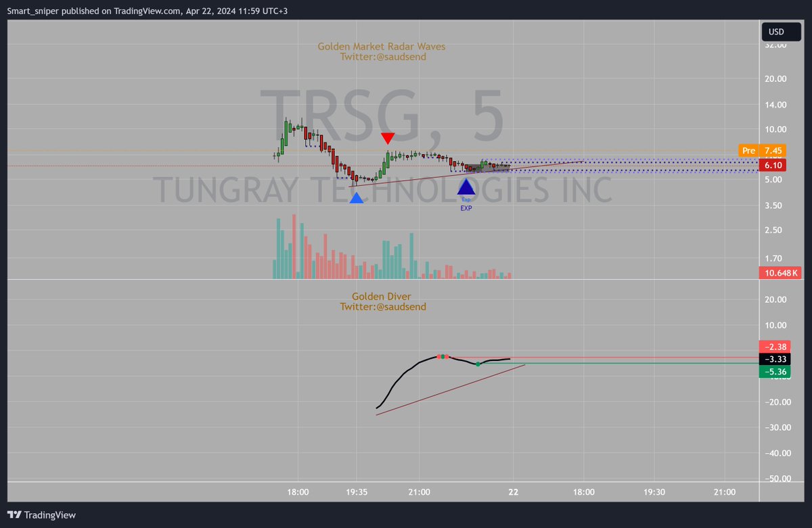The width and height of the screenshot is (812, 528).
Task: Select the Golden Diver indicator title
Action: pyautogui.click(x=381, y=296)
